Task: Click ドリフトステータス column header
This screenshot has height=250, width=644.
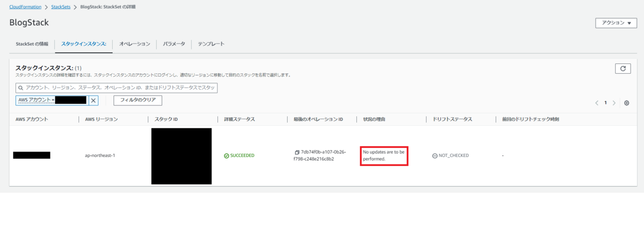Action: [452, 119]
